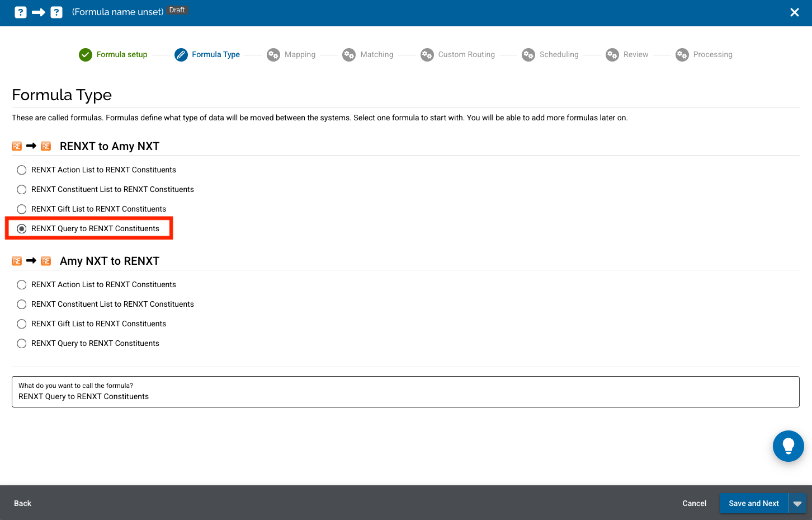812x520 pixels.
Task: Select RENXT Action List under Amy NXT to RENXT
Action: click(x=22, y=284)
